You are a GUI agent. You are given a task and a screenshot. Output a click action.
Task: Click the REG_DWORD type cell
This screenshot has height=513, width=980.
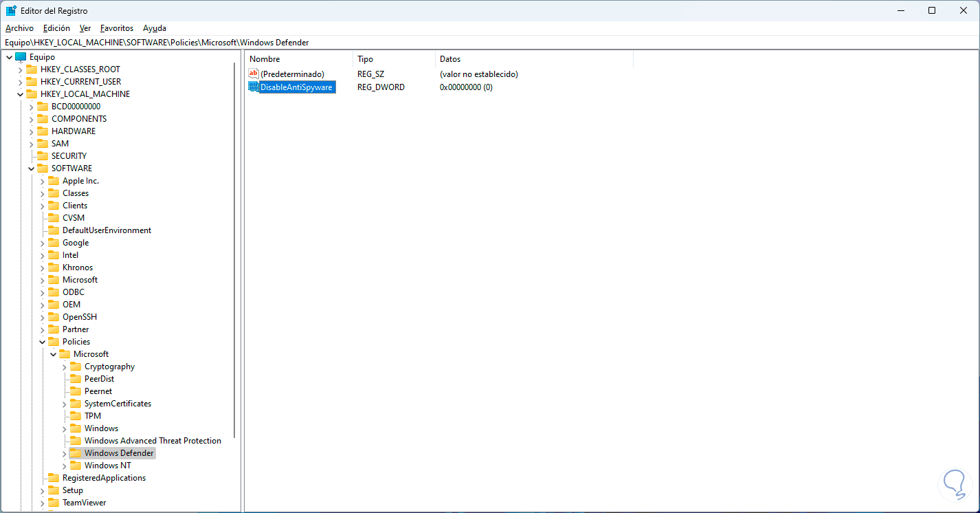(x=381, y=87)
